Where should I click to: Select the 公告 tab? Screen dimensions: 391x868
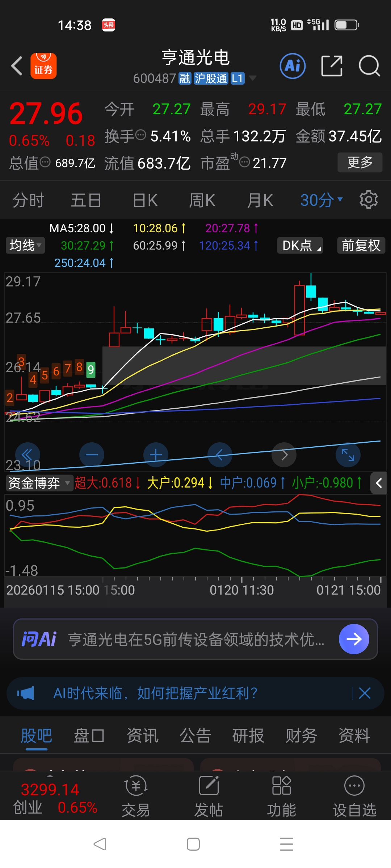tap(195, 736)
